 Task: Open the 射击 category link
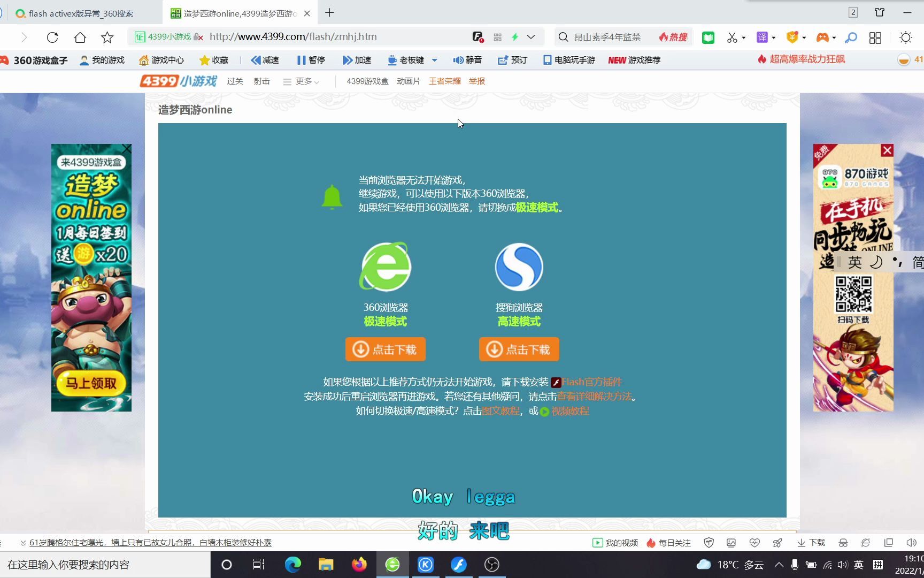[x=261, y=81]
